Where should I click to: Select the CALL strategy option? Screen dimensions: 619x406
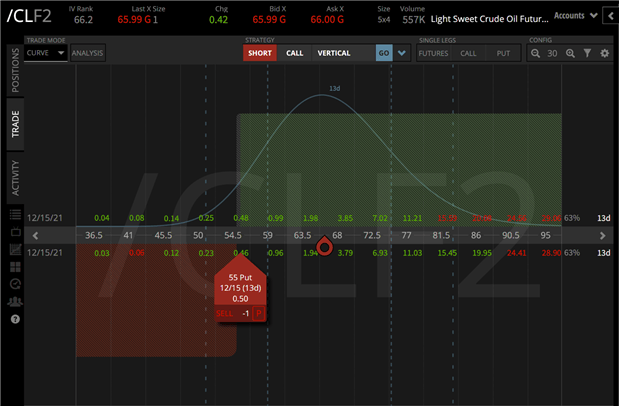(x=294, y=53)
